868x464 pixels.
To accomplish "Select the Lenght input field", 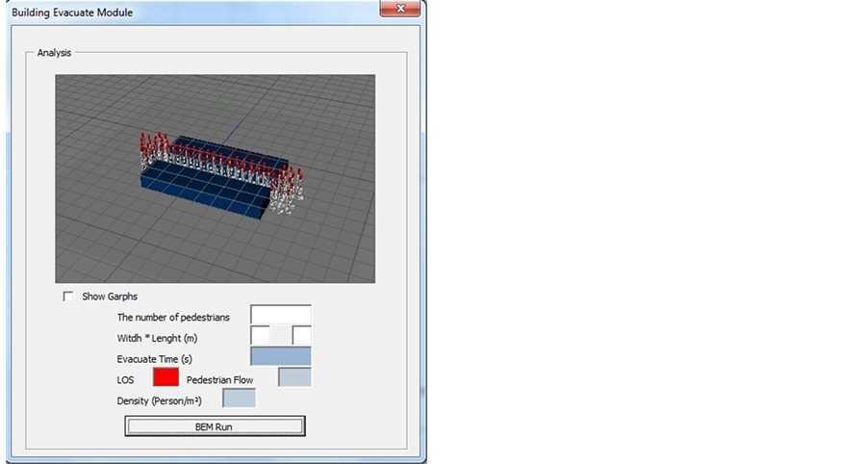I will pos(302,336).
